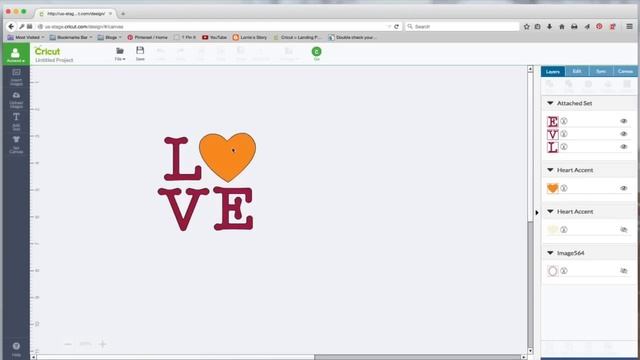Open the account dropdown at top-left
The image size is (640, 360).
pos(16,55)
